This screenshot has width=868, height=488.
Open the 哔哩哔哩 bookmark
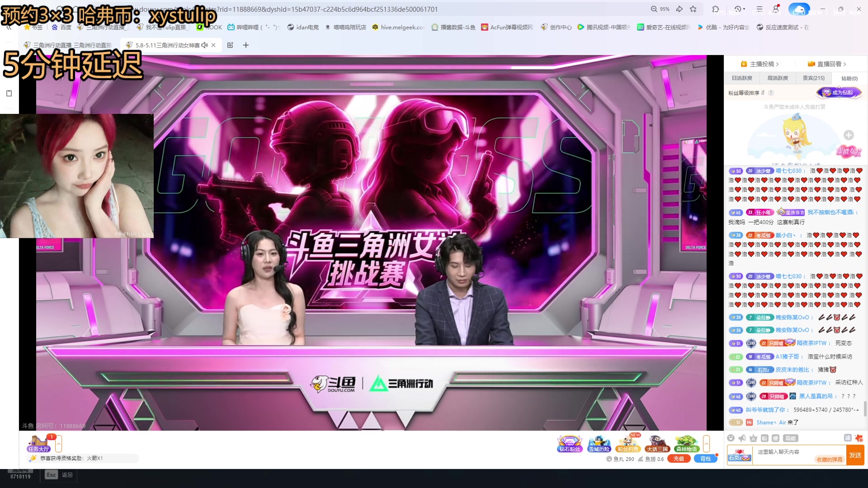tap(254, 27)
